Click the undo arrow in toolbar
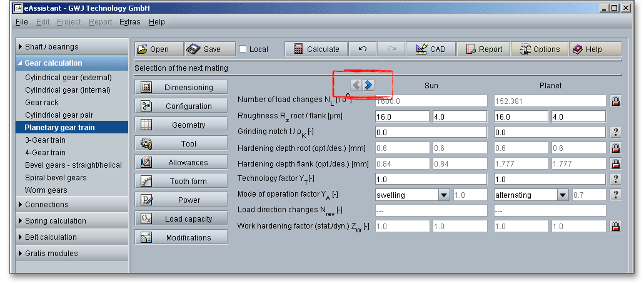Image resolution: width=644 pixels, height=283 pixels. (x=362, y=49)
